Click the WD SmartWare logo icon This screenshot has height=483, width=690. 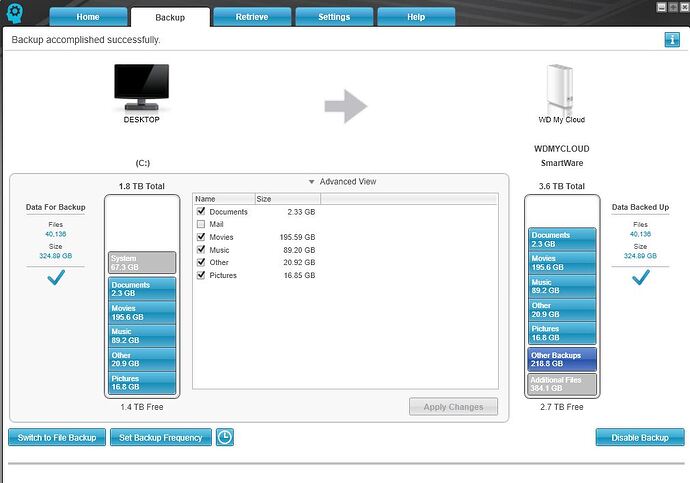[x=15, y=13]
